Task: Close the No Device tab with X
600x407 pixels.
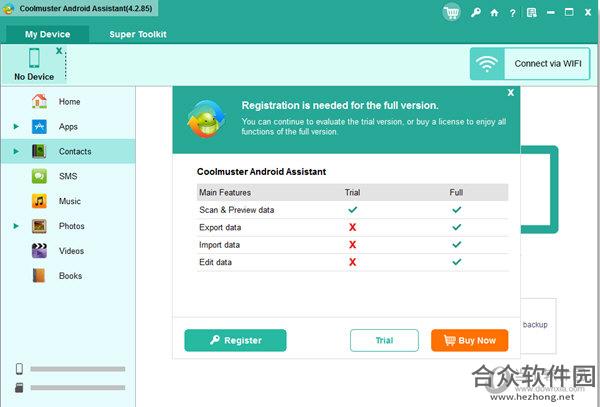Action: [59, 50]
